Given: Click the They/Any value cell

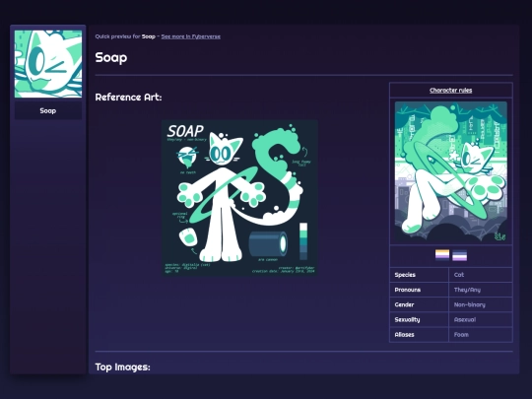Looking at the screenshot, I should [481, 290].
